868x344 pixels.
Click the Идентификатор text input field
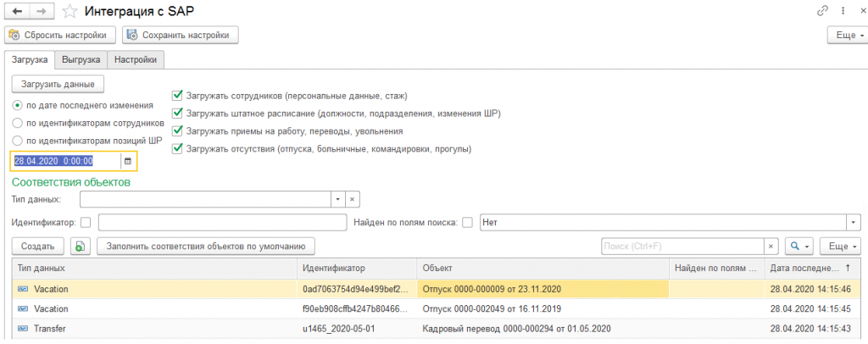pyautogui.click(x=222, y=222)
